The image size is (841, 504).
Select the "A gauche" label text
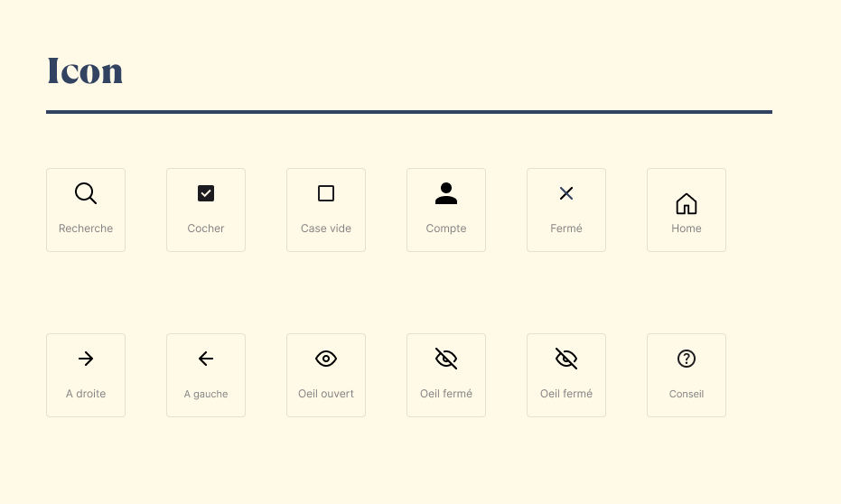(206, 394)
